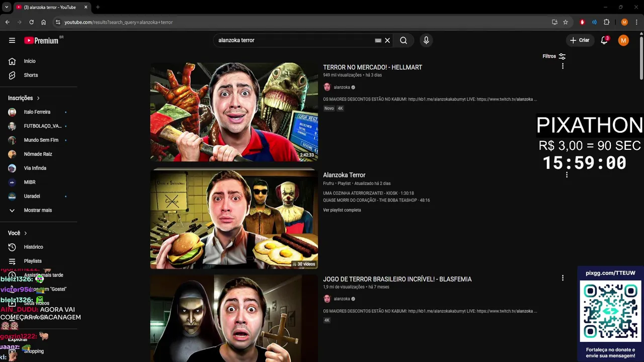This screenshot has width=644, height=362.
Task: Expand the Você section
Action: tap(18, 233)
